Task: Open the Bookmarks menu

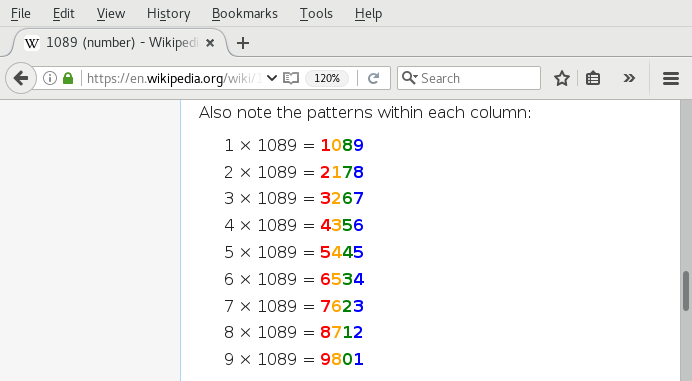Action: click(x=244, y=14)
